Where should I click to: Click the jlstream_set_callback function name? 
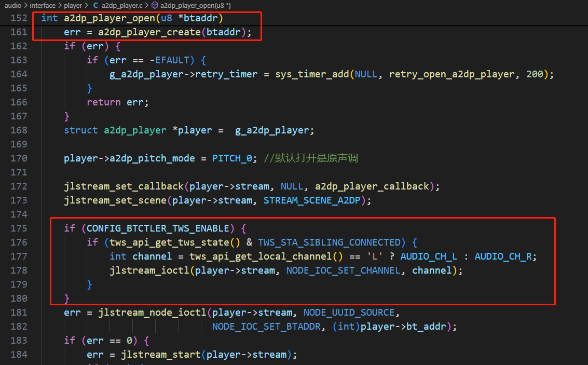tap(124, 186)
